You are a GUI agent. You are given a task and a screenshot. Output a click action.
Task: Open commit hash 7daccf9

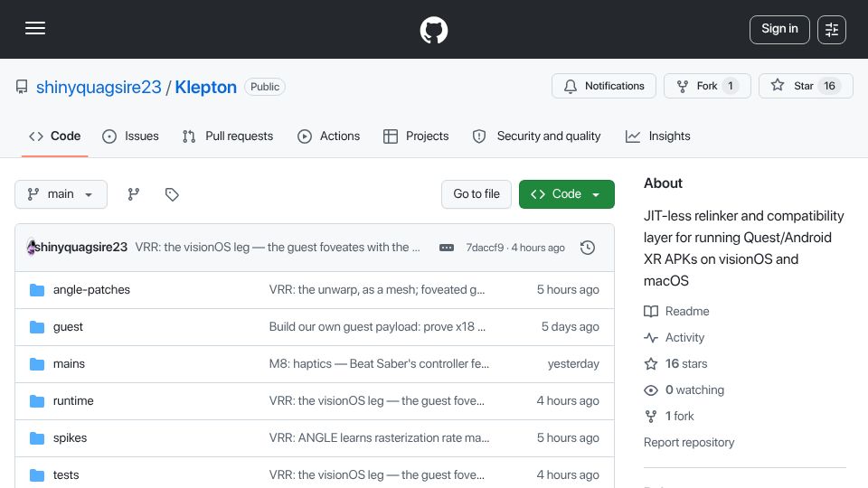tap(485, 248)
